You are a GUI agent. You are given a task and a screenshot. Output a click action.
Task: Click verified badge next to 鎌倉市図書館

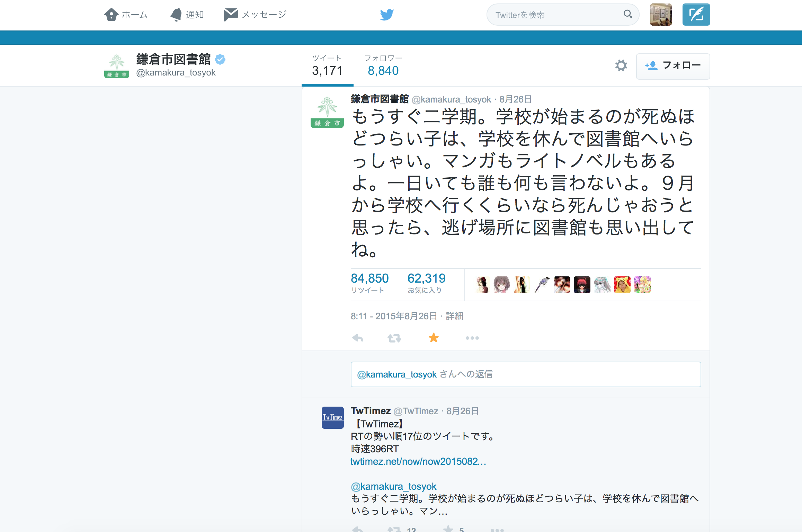coord(220,60)
